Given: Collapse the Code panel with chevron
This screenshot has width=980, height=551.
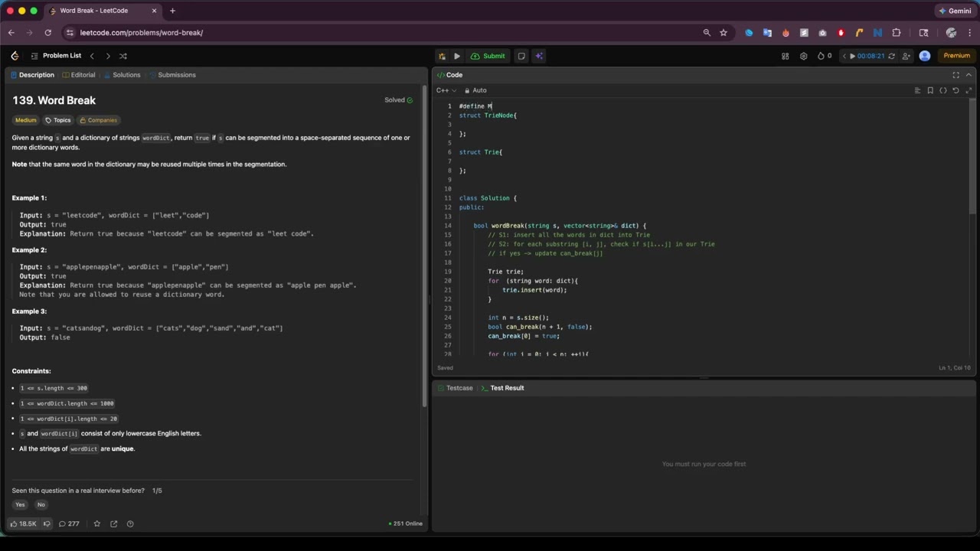Looking at the screenshot, I should click(x=969, y=75).
